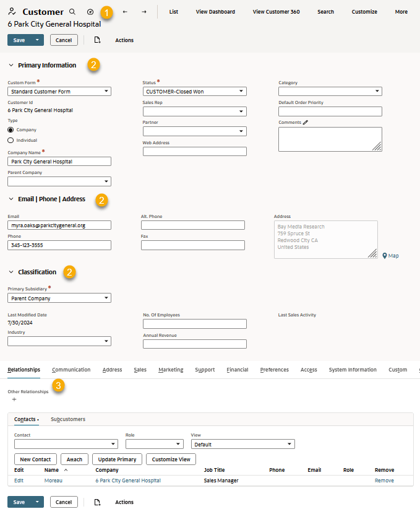The width and height of the screenshot is (420, 509).
Task: Open the Status dropdown
Action: click(195, 91)
